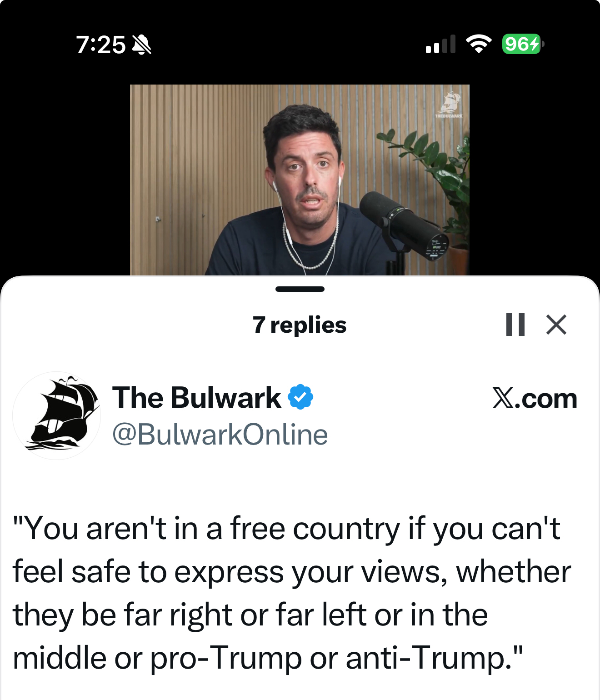Tap the 7 replies header
Screen dimensions: 600x700
point(300,325)
